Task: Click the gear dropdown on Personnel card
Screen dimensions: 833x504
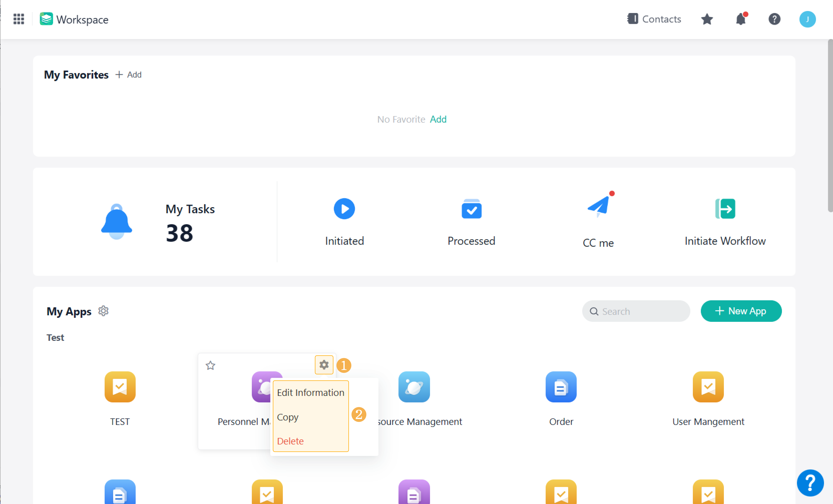Action: click(324, 365)
